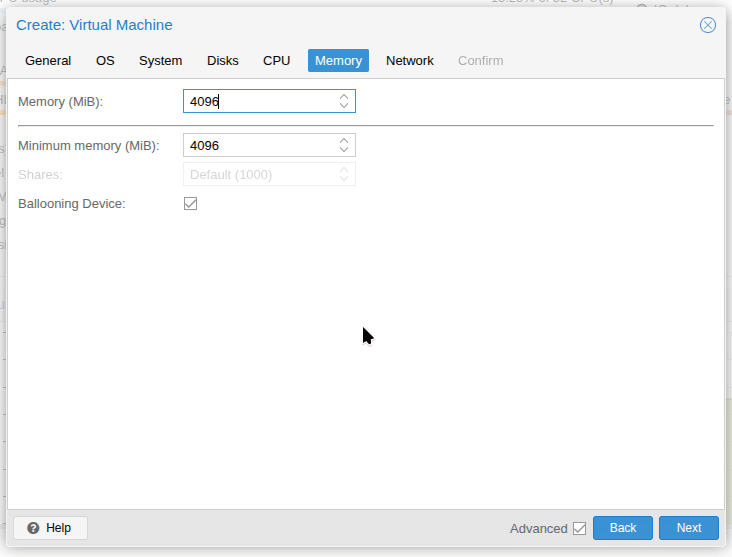Viewport: 732px width, 557px height.
Task: Select the Memory tab
Action: [338, 61]
